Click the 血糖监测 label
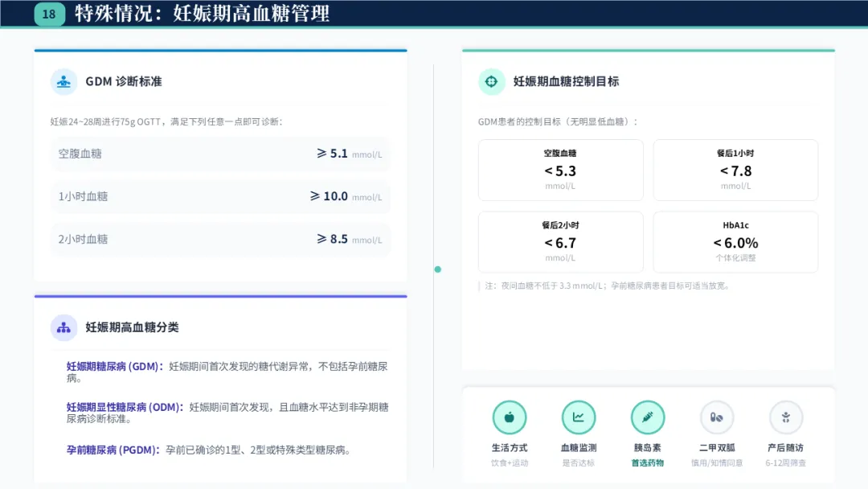 pyautogui.click(x=579, y=448)
